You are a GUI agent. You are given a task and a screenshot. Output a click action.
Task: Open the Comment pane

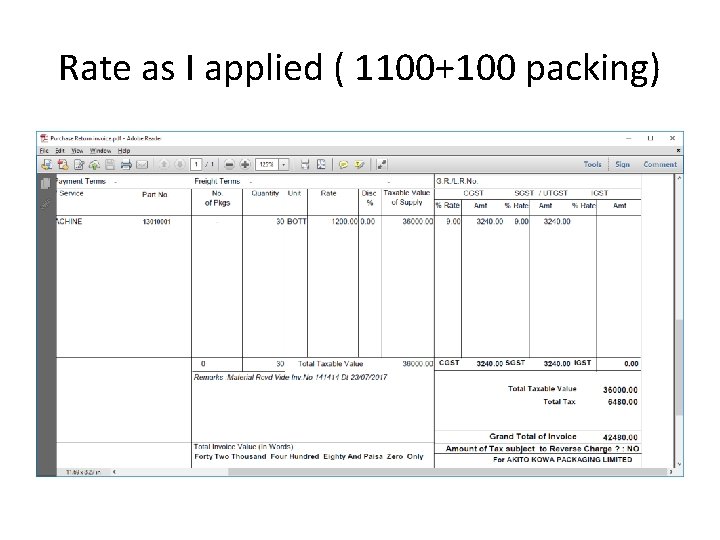tap(660, 164)
